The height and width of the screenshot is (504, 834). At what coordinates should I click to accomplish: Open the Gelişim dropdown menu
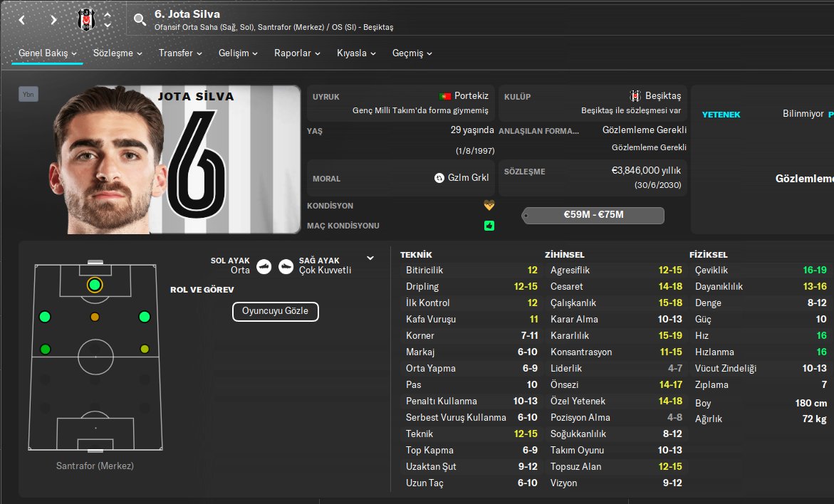click(238, 53)
